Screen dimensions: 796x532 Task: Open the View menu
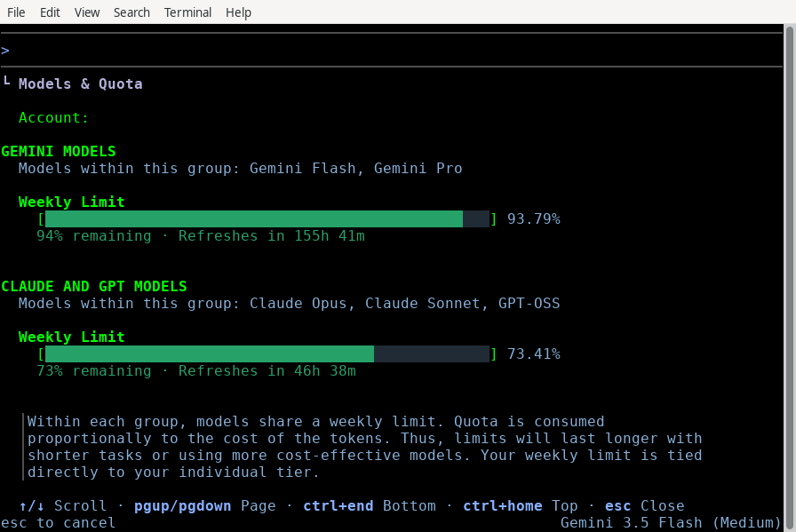pyautogui.click(x=87, y=12)
